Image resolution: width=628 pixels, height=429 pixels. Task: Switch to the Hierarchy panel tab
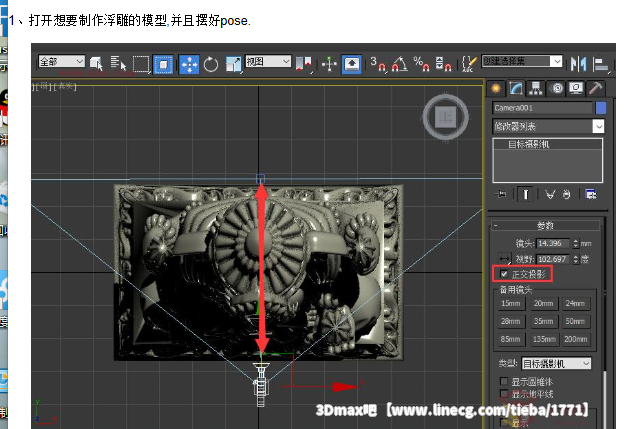click(x=536, y=88)
